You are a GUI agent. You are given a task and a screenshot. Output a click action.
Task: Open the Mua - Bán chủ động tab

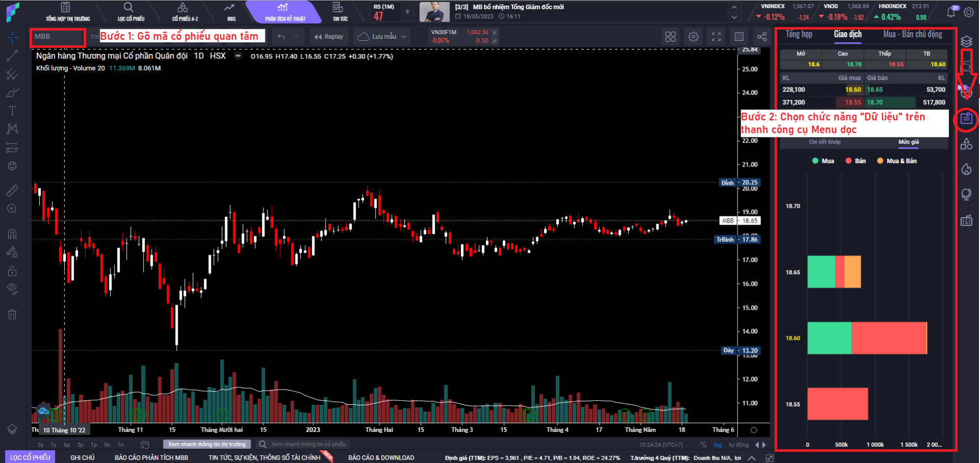pos(913,35)
